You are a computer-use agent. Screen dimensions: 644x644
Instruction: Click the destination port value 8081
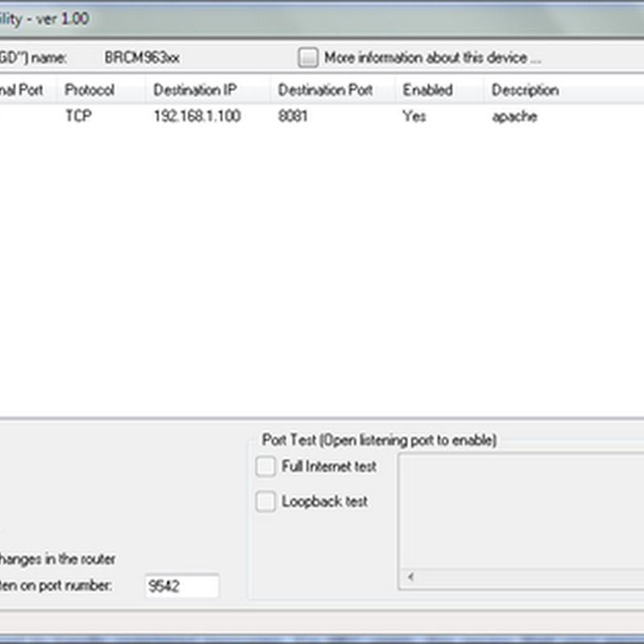click(291, 117)
